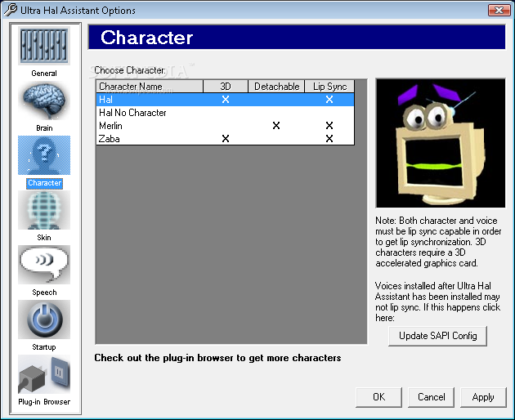Open the Startup power icon
Viewport: 515px width, 420px height.
pyautogui.click(x=44, y=319)
